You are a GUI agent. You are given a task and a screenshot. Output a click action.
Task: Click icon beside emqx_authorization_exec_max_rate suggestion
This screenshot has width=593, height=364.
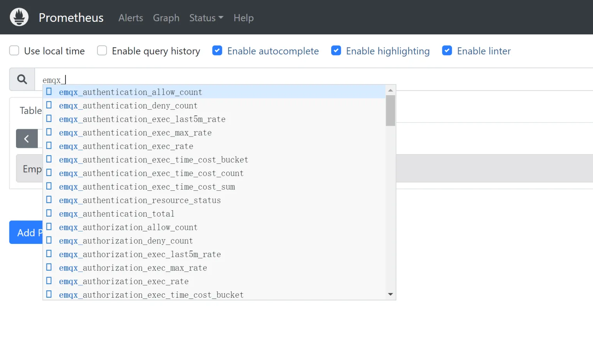pyautogui.click(x=49, y=268)
